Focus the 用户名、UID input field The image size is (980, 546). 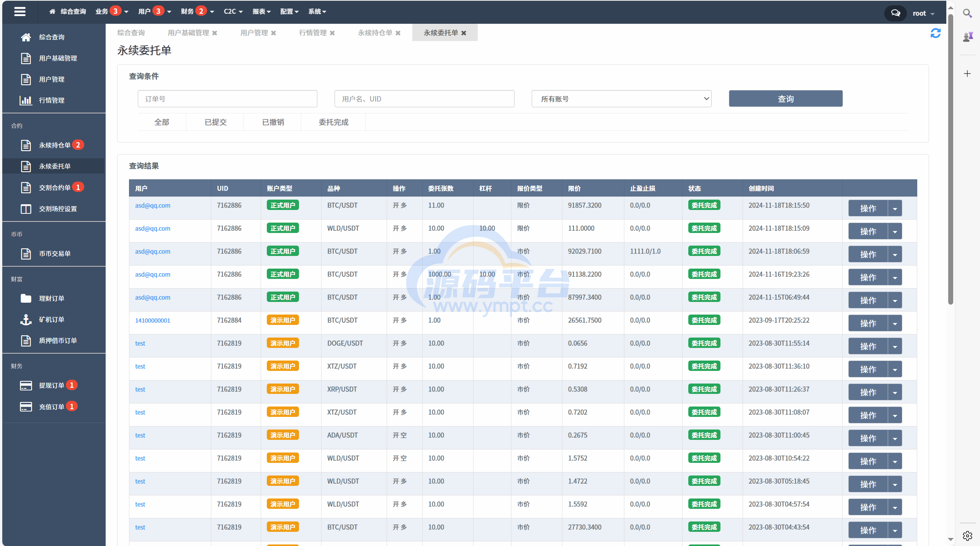424,99
